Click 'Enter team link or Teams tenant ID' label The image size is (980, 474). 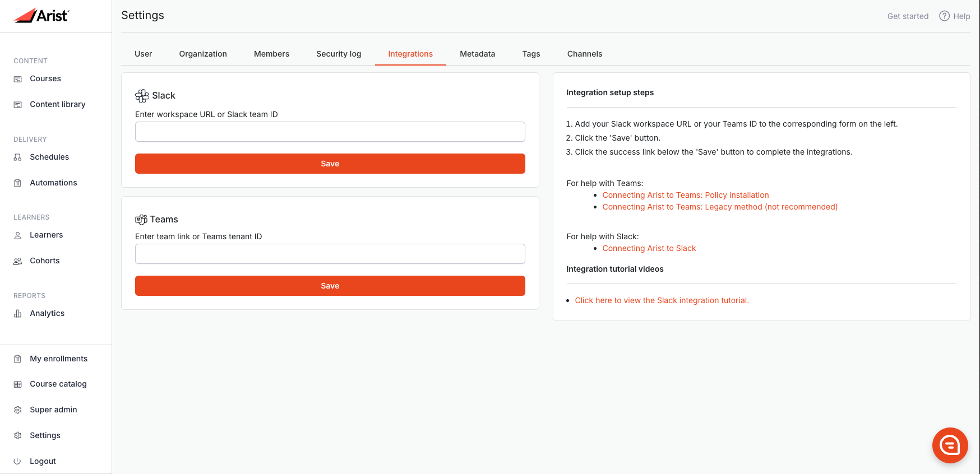(x=198, y=236)
